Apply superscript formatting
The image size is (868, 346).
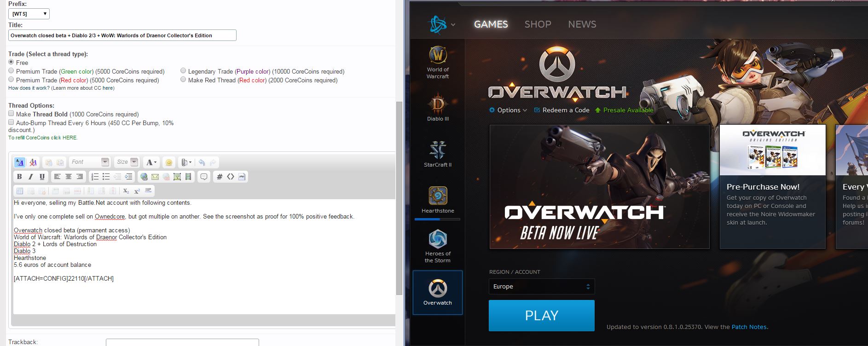(137, 190)
